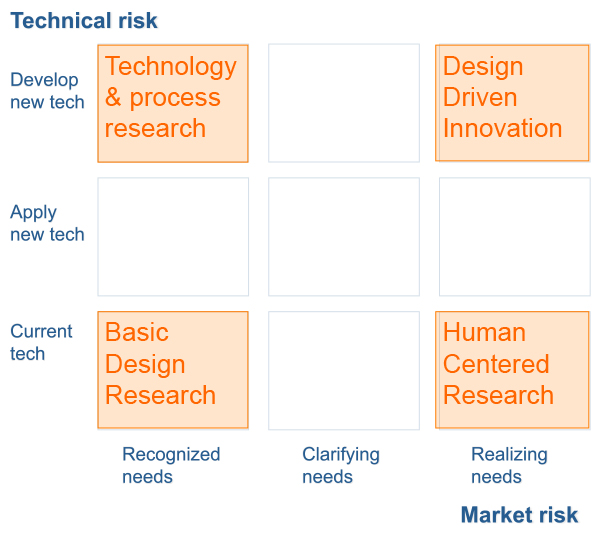Screen dimensions: 600x534
Task: Click the 'Recognized needs' column label
Action: (170, 465)
